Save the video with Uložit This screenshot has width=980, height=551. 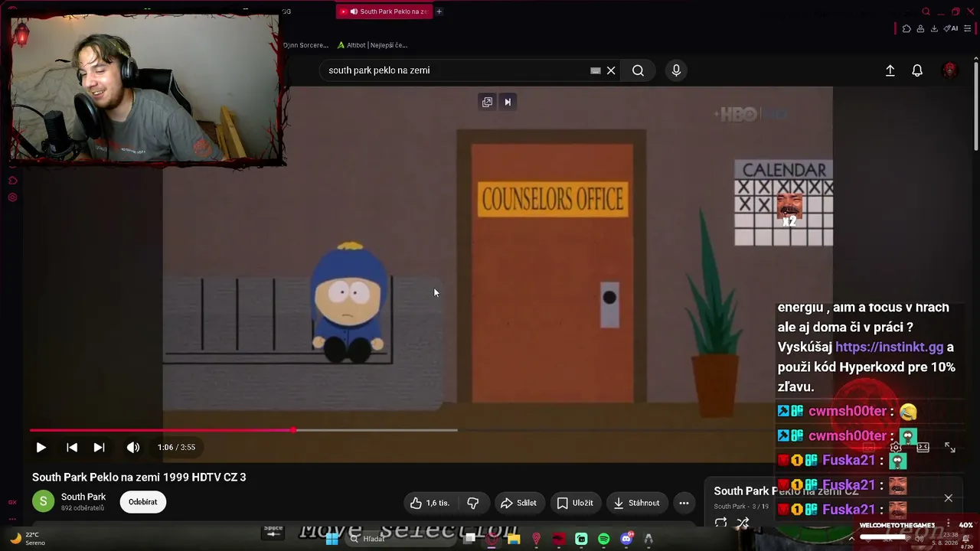[575, 503]
